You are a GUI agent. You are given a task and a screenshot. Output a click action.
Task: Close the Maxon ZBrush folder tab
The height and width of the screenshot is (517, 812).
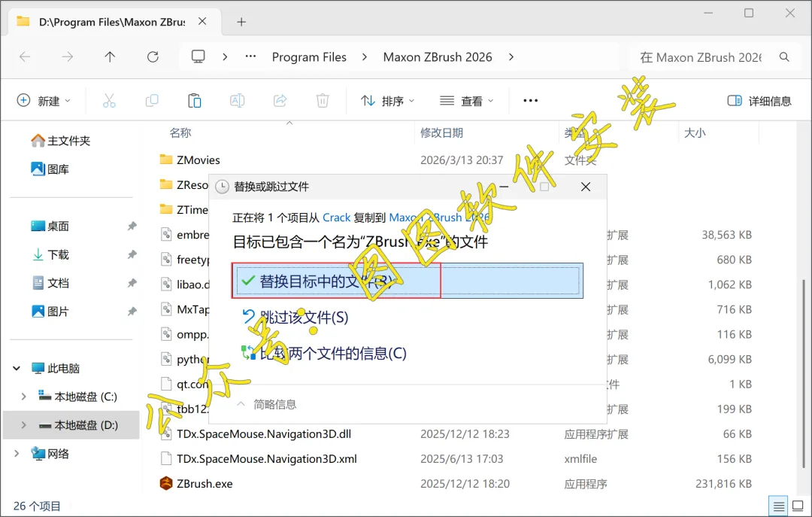point(202,21)
